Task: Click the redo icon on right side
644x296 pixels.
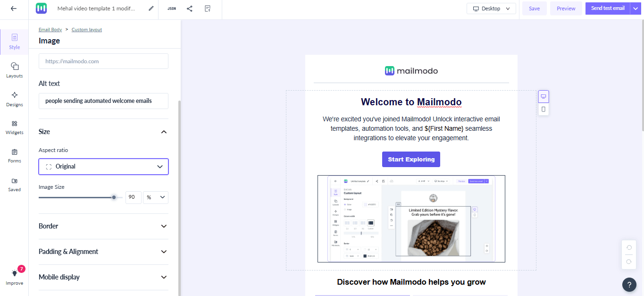Action: [629, 262]
